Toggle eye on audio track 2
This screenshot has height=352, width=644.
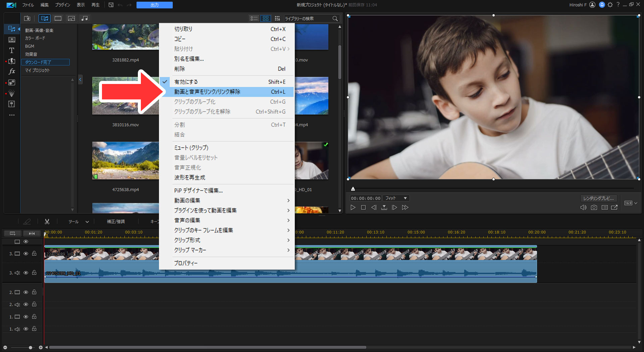coord(26,304)
